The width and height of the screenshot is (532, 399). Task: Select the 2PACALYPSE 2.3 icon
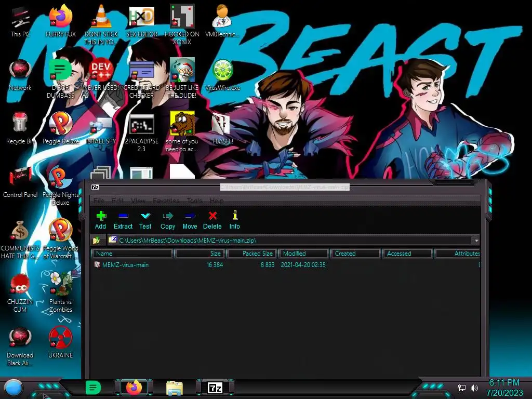pyautogui.click(x=141, y=132)
